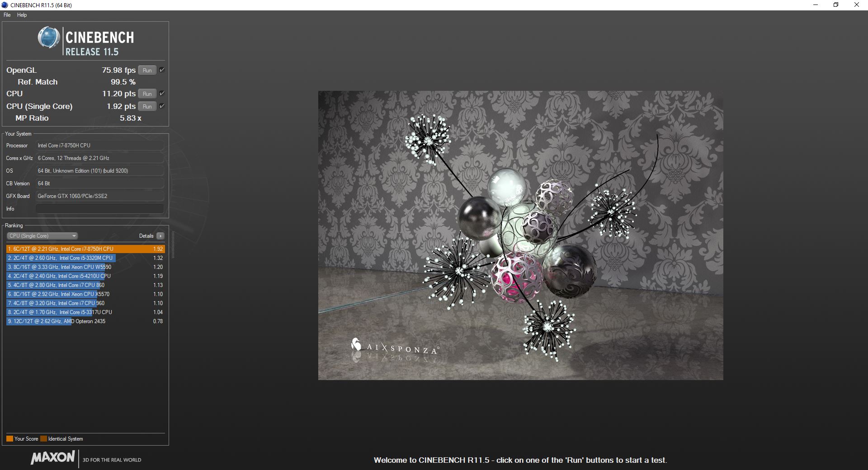Run the CPU (Single Core) benchmark
The width and height of the screenshot is (868, 470).
point(147,106)
